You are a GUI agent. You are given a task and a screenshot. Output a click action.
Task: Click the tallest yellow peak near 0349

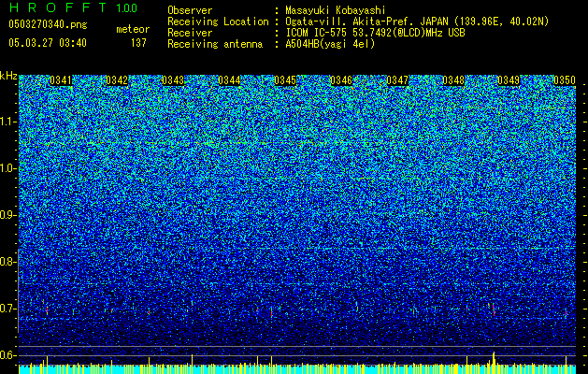(x=494, y=363)
